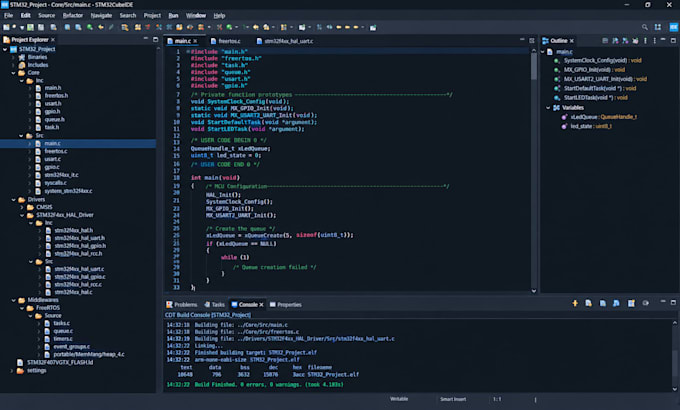Collapse the Variables group in Outline
Screen dimensions: 680x410
pos(548,108)
